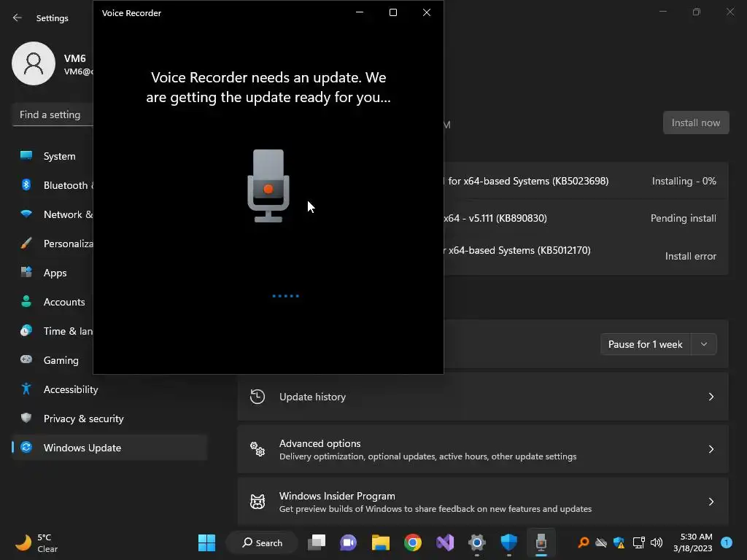Open Update history
Image resolution: width=747 pixels, height=560 pixels.
tap(483, 397)
